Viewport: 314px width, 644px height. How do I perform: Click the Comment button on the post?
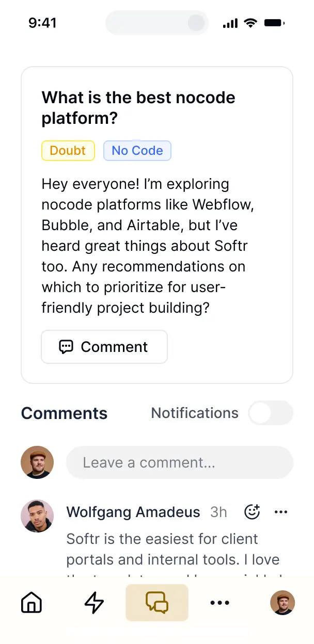coord(104,346)
